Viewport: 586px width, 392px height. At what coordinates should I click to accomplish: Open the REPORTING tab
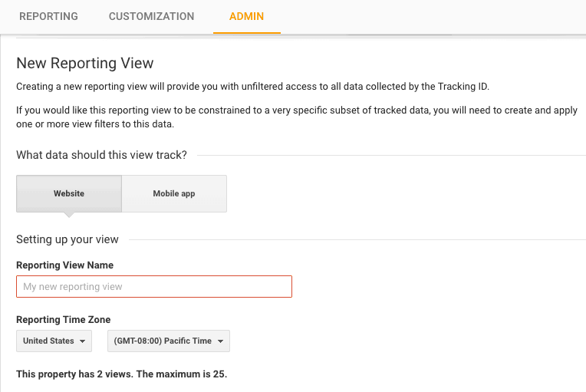point(48,16)
